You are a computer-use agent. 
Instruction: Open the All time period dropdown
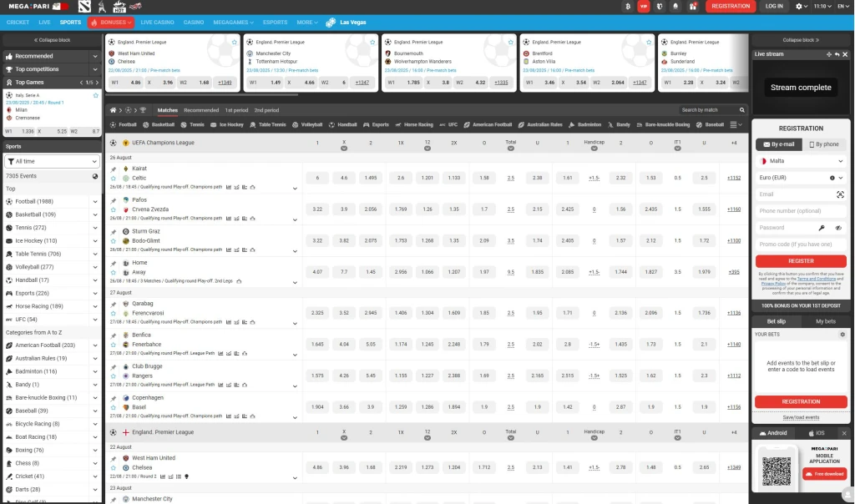coord(53,161)
